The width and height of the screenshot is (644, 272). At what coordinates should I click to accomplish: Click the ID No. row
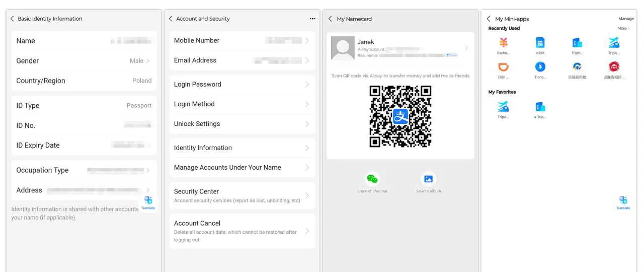[84, 125]
